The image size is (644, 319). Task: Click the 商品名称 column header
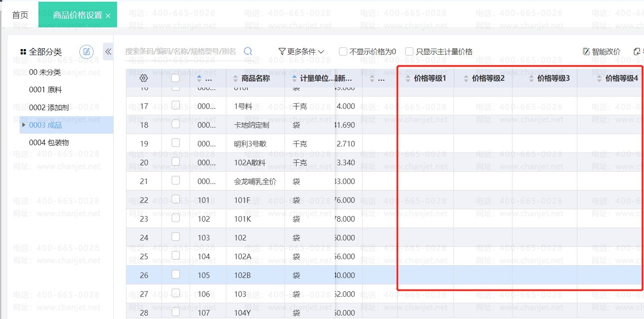click(255, 79)
